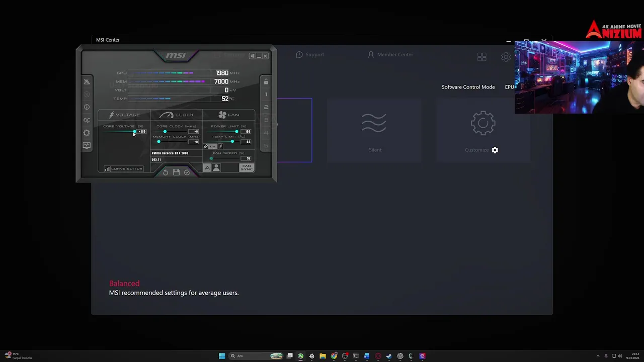This screenshot has width=644, height=362.
Task: Open the red Opera icon on taskbar
Action: tap(378, 356)
